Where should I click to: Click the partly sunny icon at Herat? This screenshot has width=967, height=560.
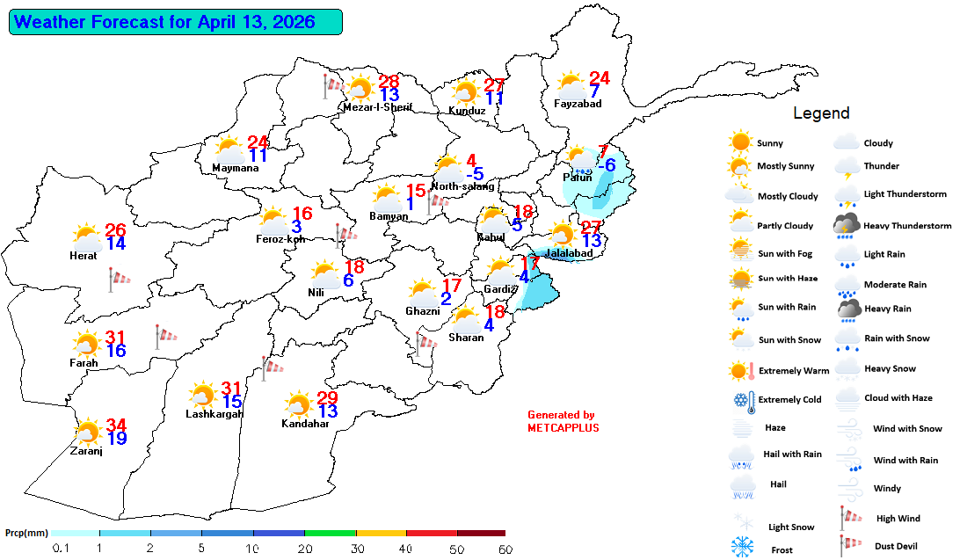(x=87, y=237)
